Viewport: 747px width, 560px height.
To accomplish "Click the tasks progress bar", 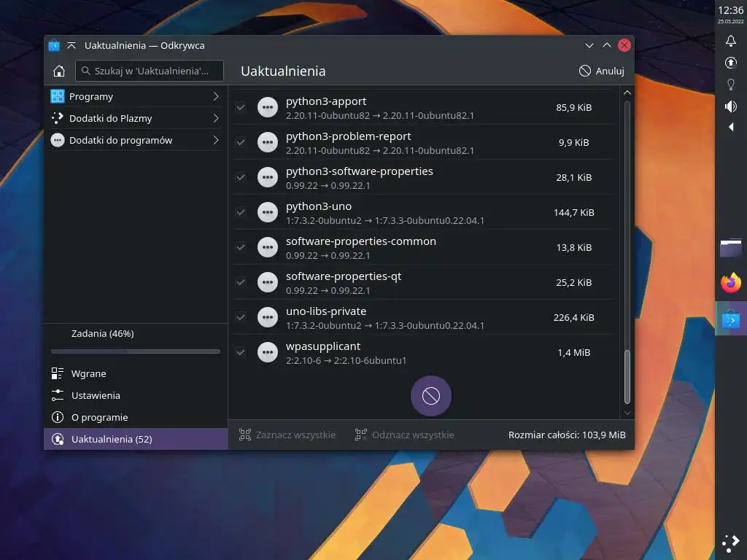I will pos(136,351).
